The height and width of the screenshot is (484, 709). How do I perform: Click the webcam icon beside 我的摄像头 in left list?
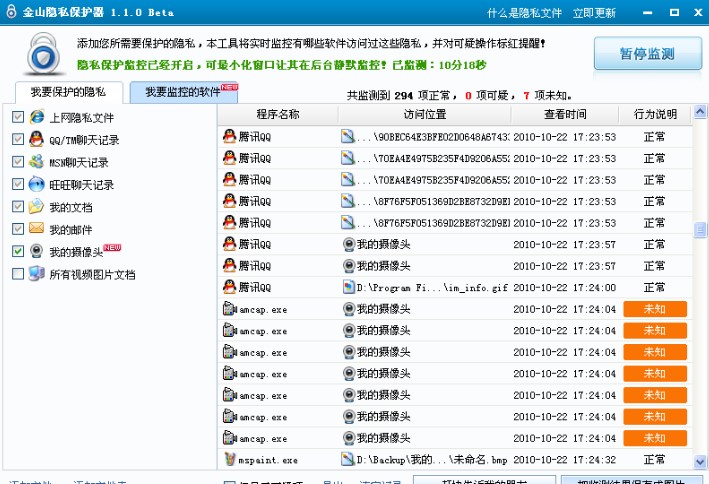point(36,251)
